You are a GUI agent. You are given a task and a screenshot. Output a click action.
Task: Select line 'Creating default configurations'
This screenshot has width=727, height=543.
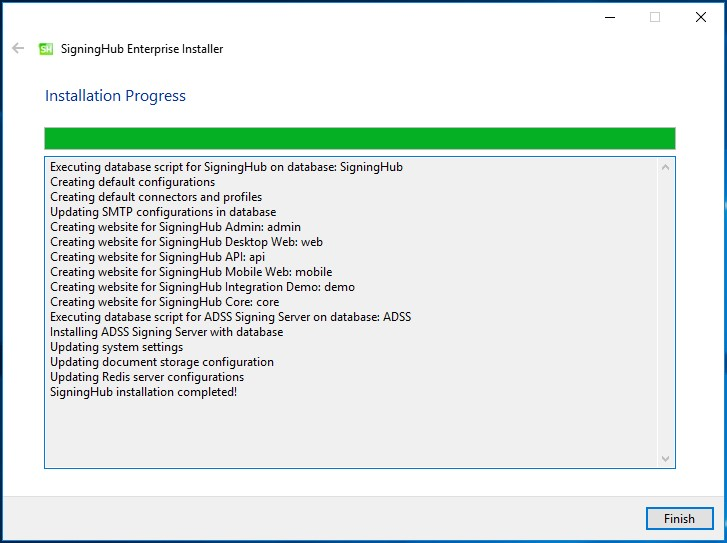click(x=133, y=182)
